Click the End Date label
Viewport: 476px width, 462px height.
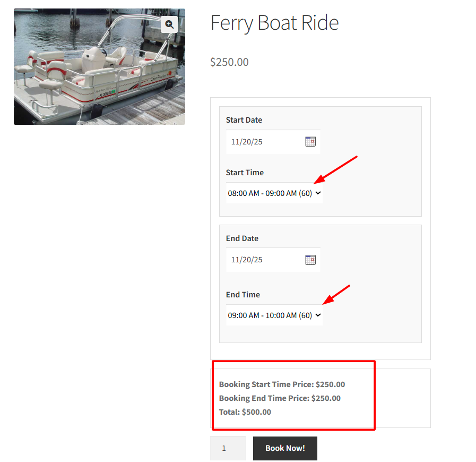(x=242, y=238)
